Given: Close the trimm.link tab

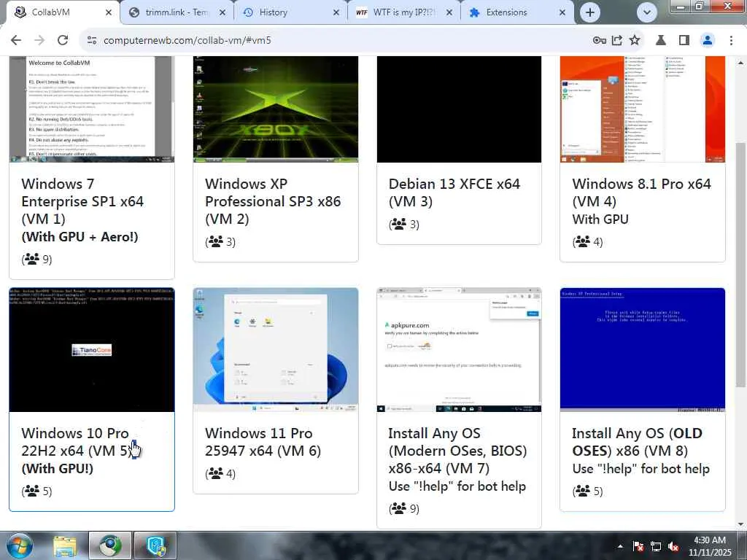Looking at the screenshot, I should click(x=222, y=13).
